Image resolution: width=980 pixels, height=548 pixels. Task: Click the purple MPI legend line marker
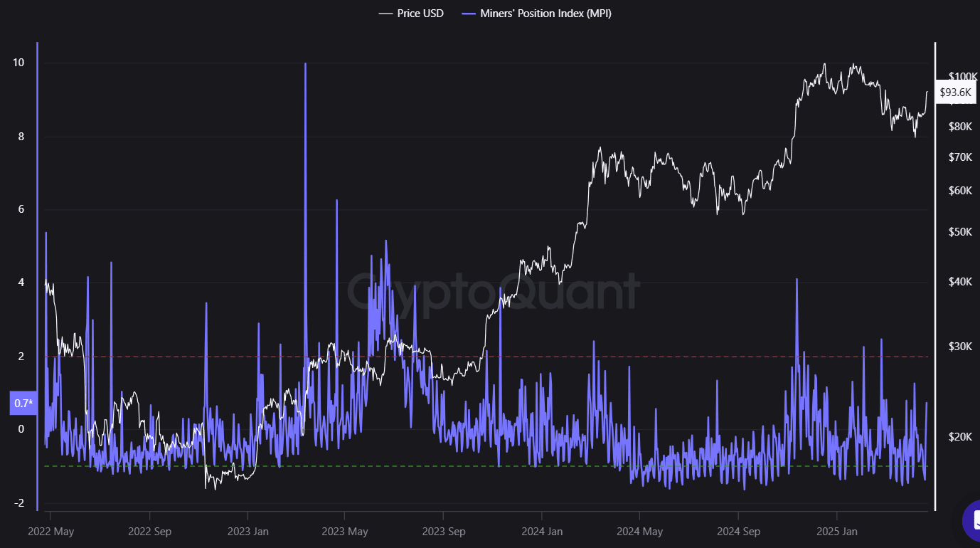[x=469, y=14]
